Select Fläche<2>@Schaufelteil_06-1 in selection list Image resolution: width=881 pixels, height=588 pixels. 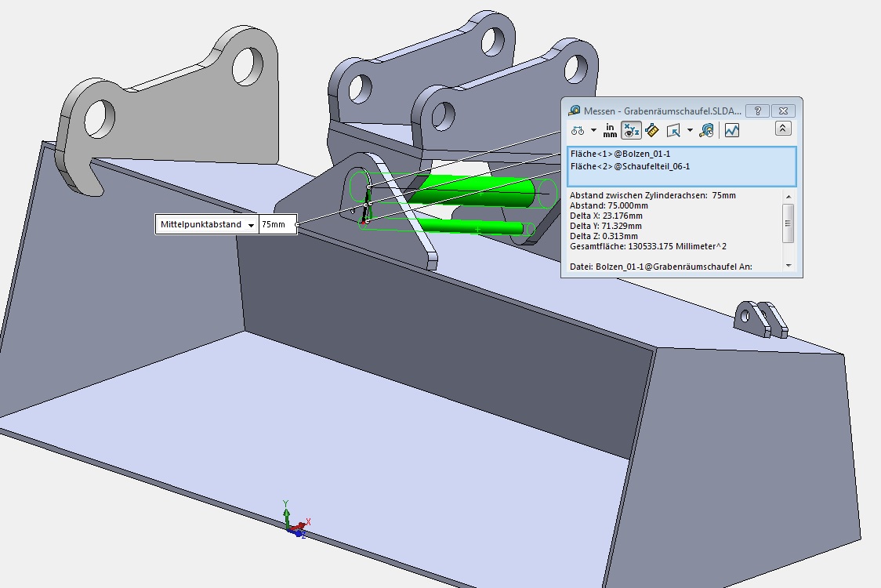pyautogui.click(x=629, y=166)
